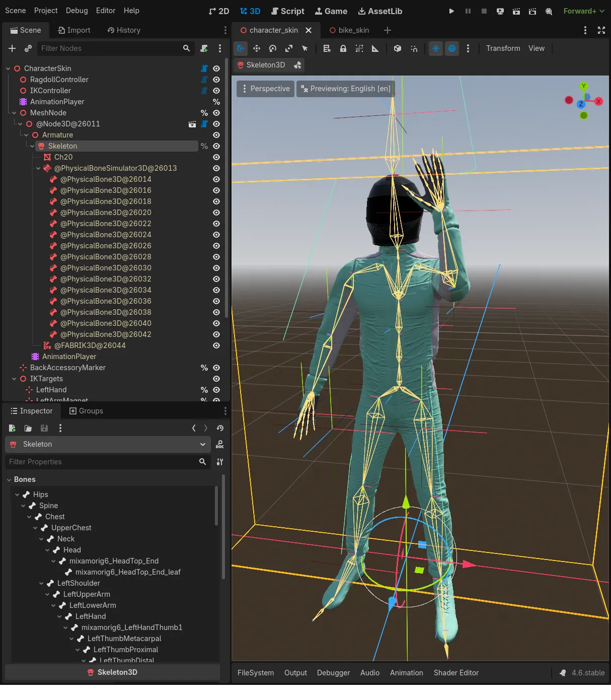Viewport: 611px width, 700px height.
Task: Instantiate child scene with link icon
Action: (28, 48)
